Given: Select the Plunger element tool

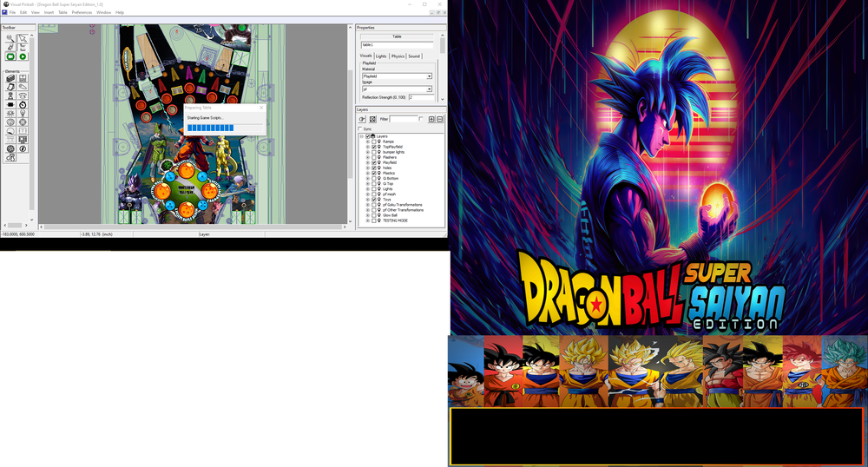Looking at the screenshot, I should (10, 95).
